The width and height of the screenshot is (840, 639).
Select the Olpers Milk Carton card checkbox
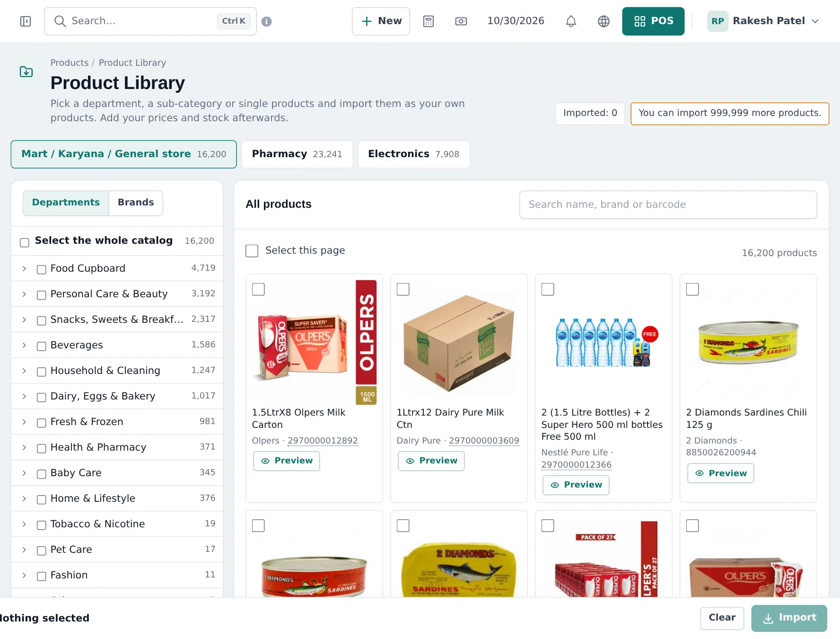click(x=258, y=289)
